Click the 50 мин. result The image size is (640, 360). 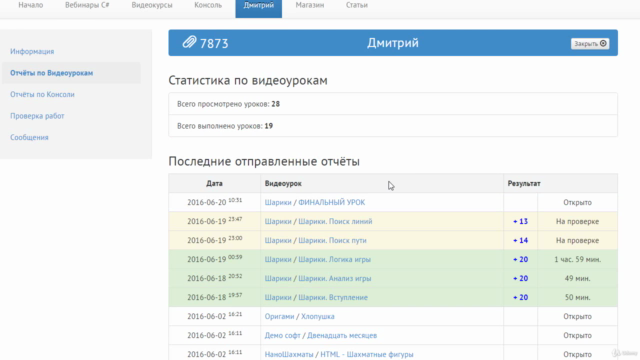(x=578, y=298)
